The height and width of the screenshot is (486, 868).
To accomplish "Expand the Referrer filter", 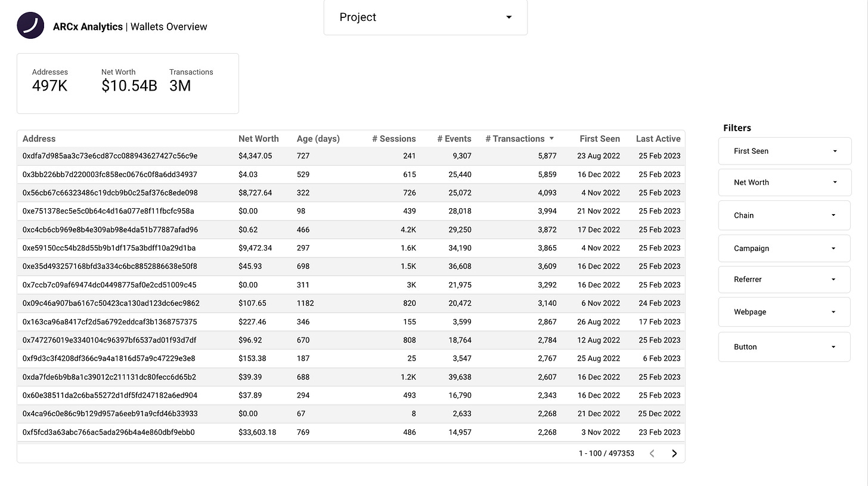I will pyautogui.click(x=784, y=279).
